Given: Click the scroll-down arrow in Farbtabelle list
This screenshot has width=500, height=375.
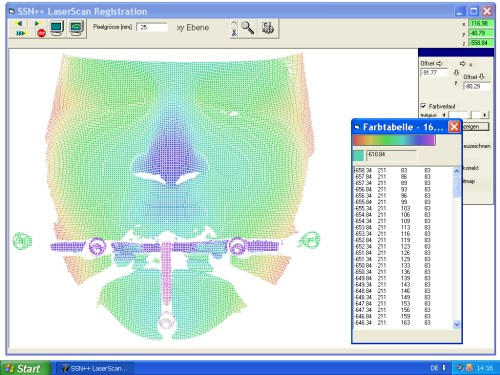Looking at the screenshot, I should (457, 324).
